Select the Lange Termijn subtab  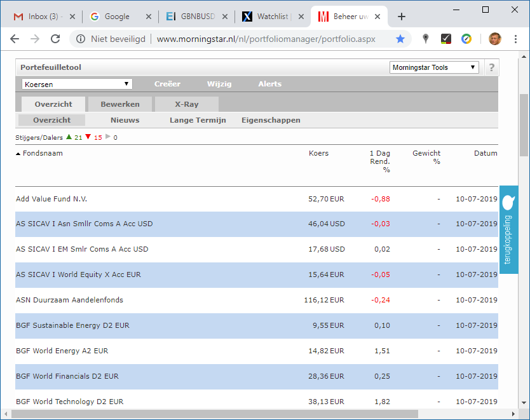click(x=198, y=120)
